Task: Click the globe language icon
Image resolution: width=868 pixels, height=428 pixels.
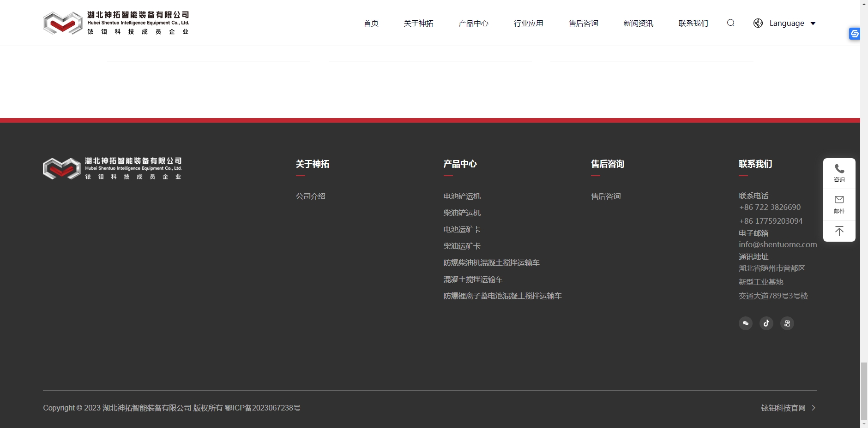Action: coord(758,23)
